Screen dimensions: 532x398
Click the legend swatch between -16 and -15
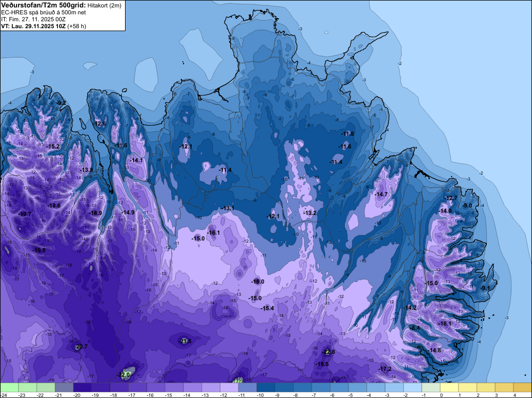click(156, 387)
